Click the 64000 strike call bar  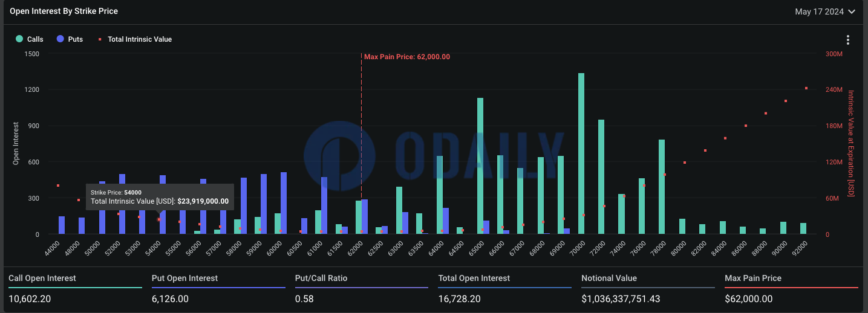[440, 195]
